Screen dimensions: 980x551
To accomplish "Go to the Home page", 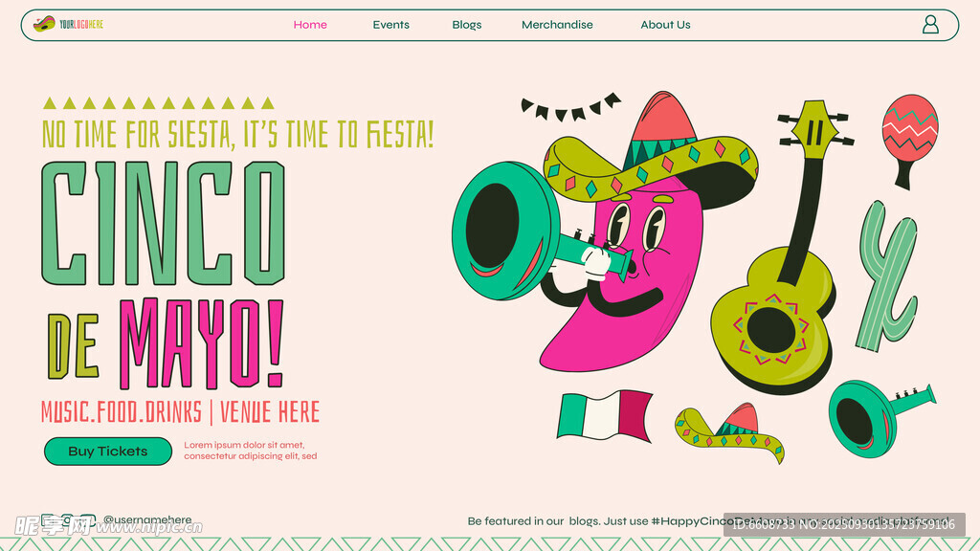I will click(x=310, y=25).
